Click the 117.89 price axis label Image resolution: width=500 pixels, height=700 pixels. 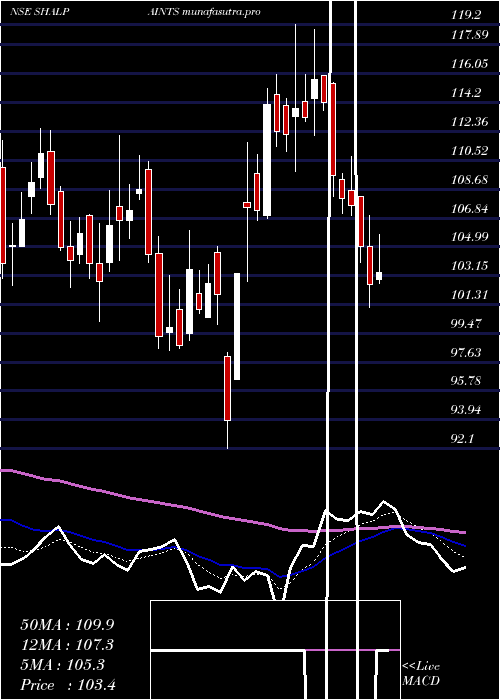[470, 35]
